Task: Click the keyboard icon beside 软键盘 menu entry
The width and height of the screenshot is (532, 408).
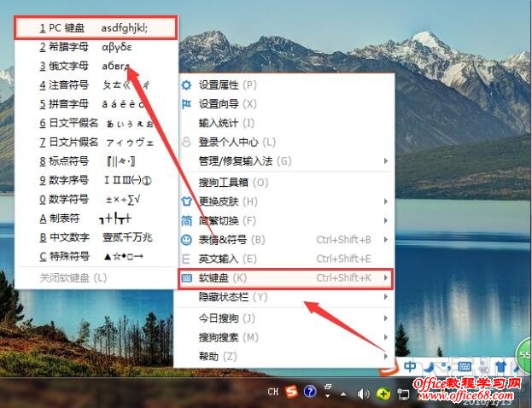Action: pyautogui.click(x=187, y=278)
